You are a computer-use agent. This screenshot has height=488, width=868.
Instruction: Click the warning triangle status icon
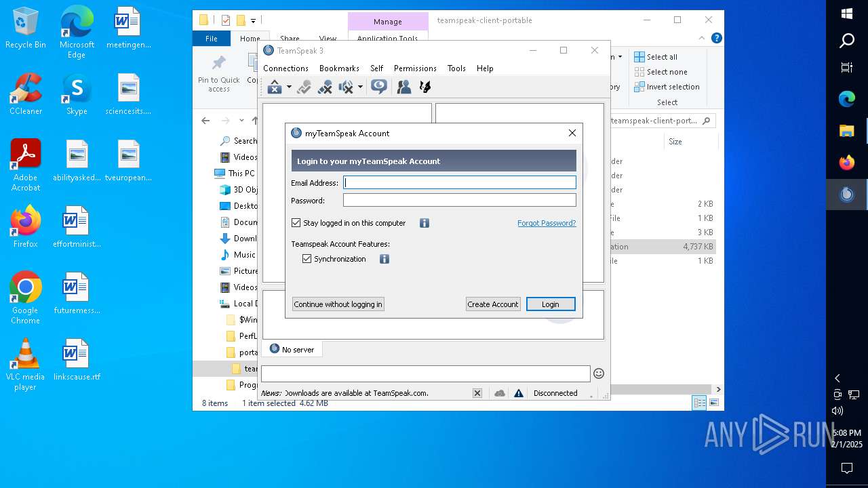tap(519, 393)
